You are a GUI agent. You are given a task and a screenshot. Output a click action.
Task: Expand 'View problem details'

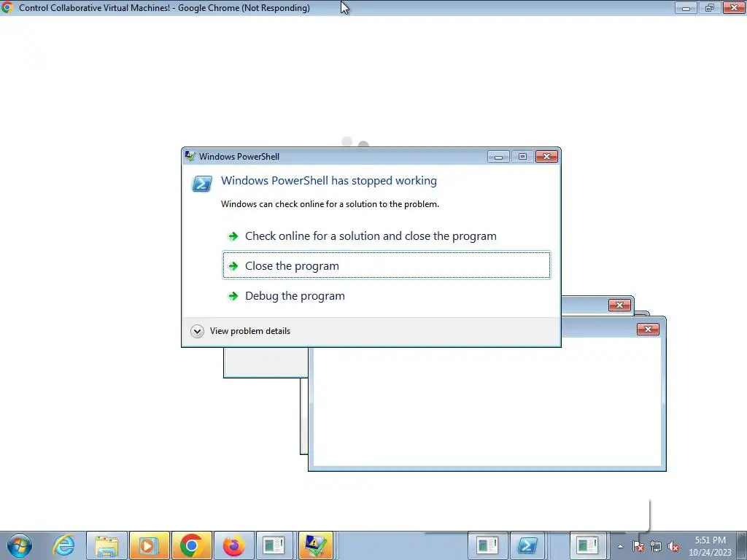241,331
